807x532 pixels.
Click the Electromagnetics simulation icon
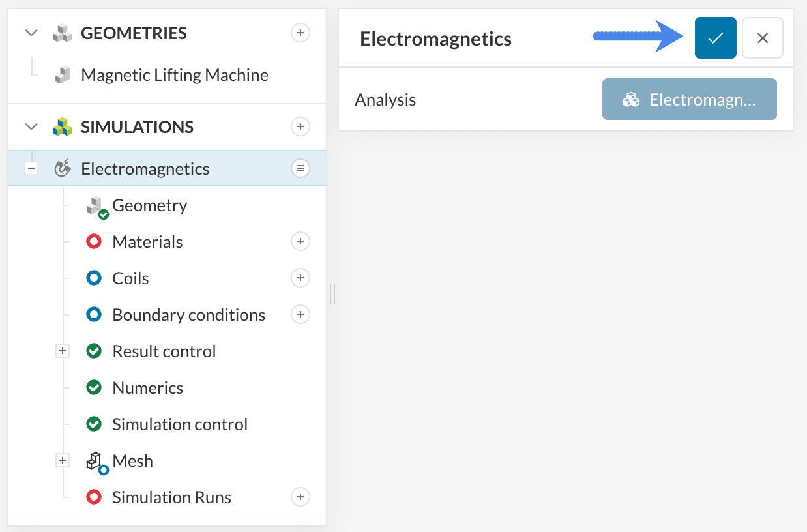61,168
